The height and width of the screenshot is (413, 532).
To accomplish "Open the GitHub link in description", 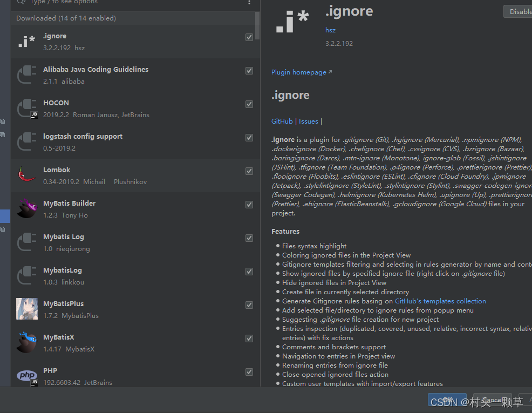I will pos(282,121).
